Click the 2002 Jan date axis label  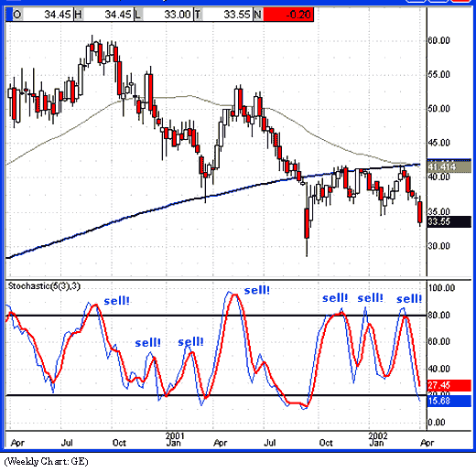coord(377,439)
